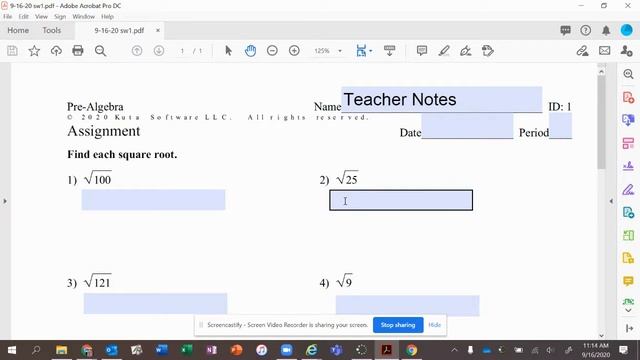Open the chat messages icon

tap(565, 30)
